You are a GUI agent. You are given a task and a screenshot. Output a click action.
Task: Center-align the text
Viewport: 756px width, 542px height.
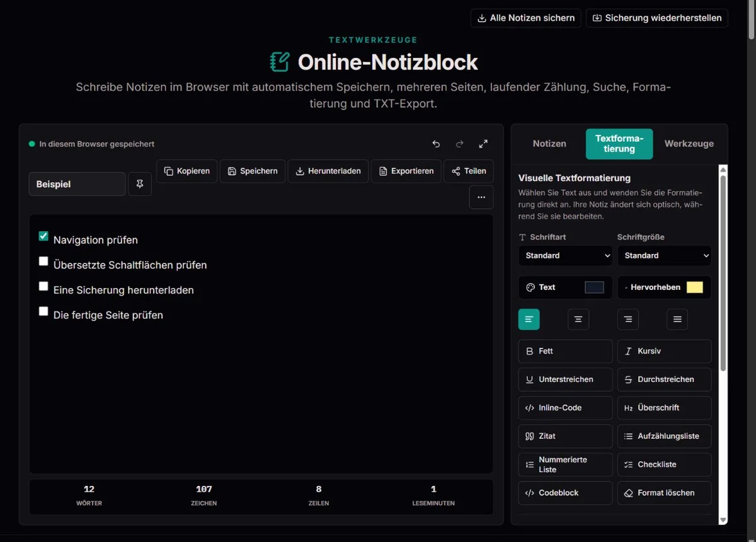[x=578, y=320]
